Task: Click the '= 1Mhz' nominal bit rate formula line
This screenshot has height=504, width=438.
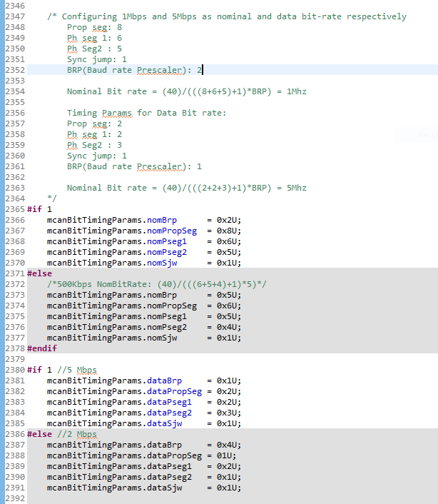Action: [187, 91]
